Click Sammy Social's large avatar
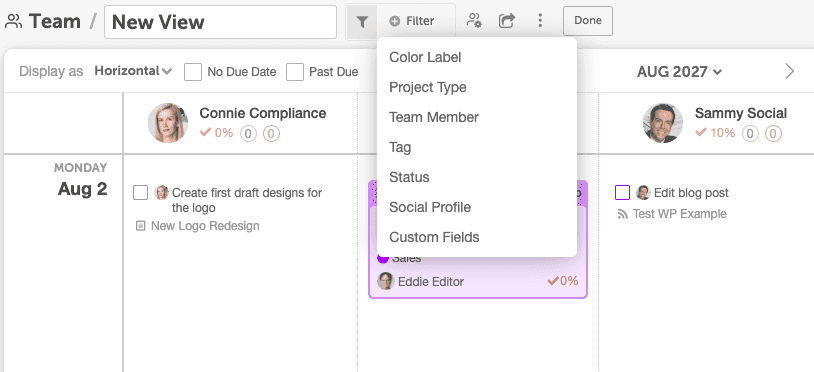Viewport: 814px width, 372px height. [663, 123]
